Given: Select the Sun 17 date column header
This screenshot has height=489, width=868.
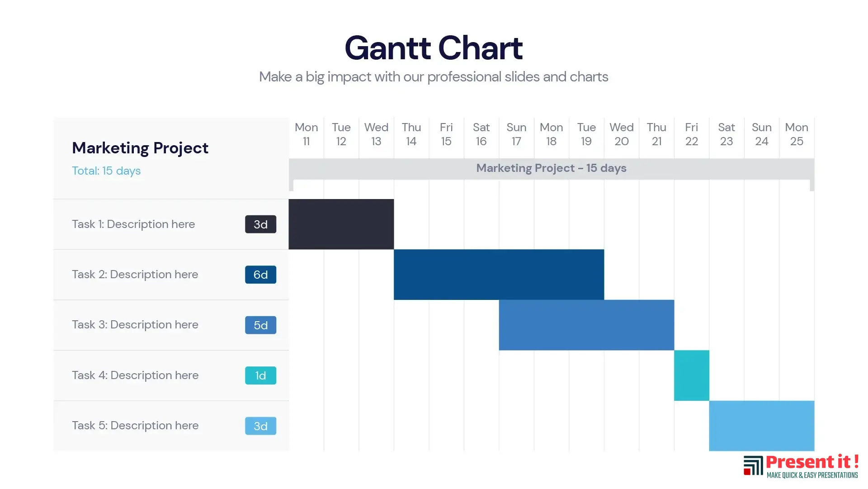Looking at the screenshot, I should point(516,134).
